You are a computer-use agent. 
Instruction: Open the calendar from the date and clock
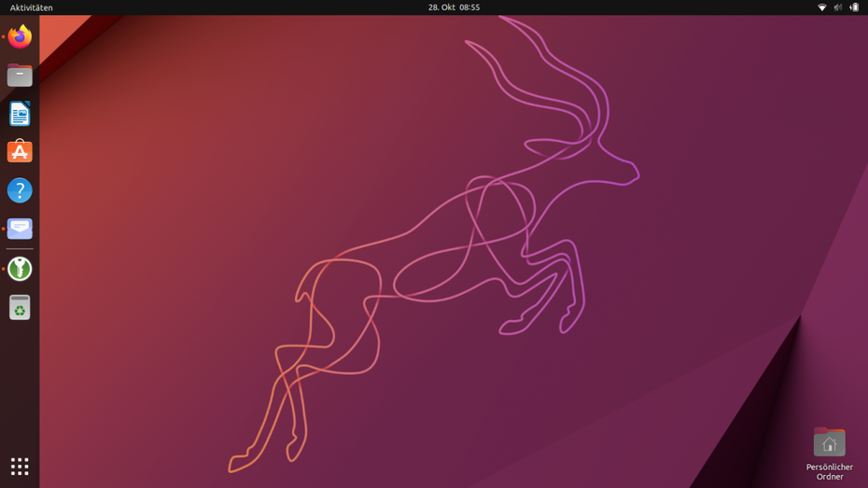(454, 7)
